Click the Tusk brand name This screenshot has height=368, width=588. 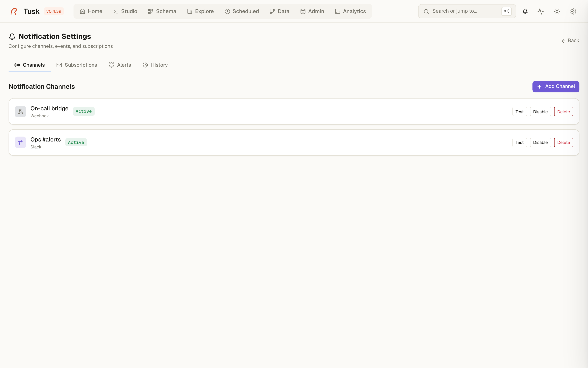click(x=31, y=11)
